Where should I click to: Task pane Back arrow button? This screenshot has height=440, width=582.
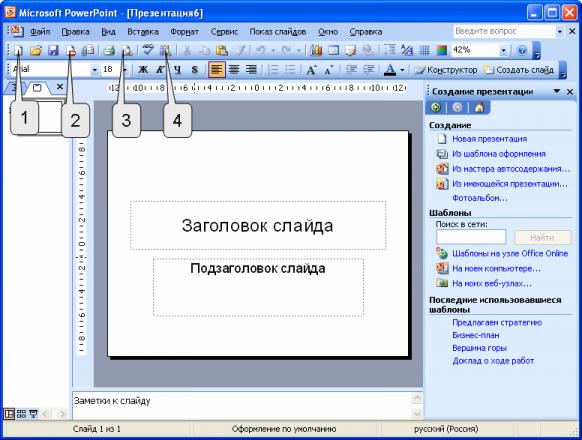(x=436, y=108)
